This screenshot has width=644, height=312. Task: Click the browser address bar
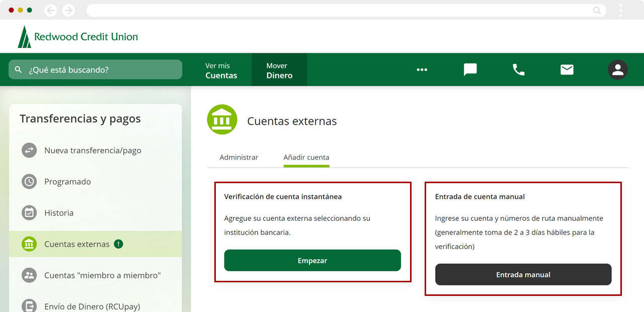coord(346,10)
